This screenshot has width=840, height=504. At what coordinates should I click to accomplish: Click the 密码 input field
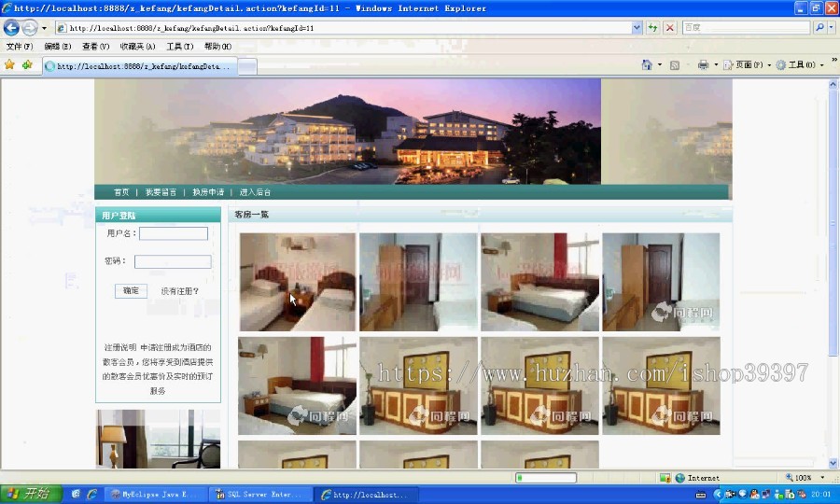point(173,261)
